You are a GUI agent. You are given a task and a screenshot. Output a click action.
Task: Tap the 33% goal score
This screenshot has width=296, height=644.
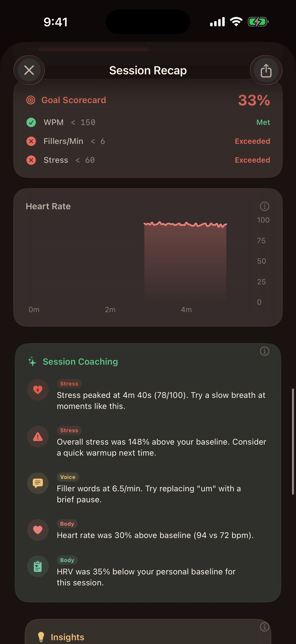click(x=254, y=100)
